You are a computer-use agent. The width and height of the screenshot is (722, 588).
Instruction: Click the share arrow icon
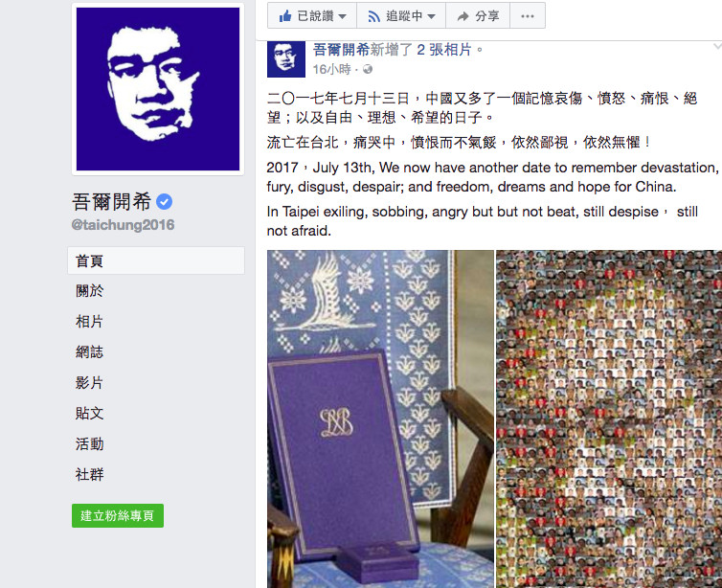pos(463,16)
